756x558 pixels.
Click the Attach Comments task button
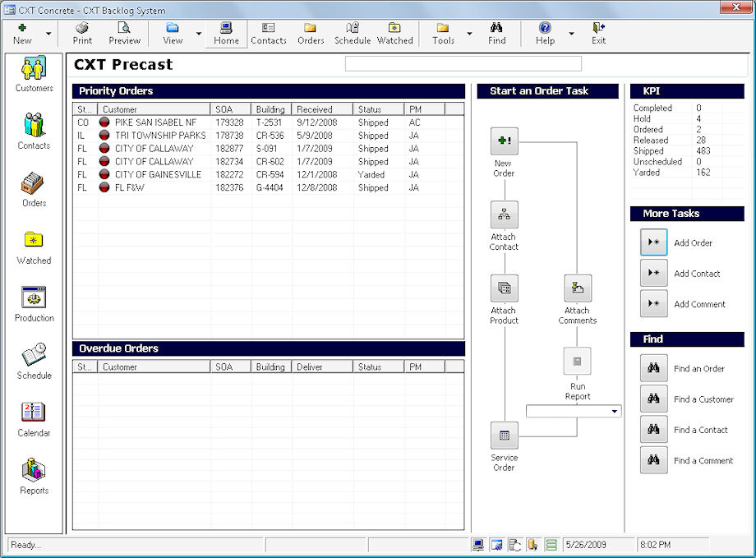pos(578,288)
